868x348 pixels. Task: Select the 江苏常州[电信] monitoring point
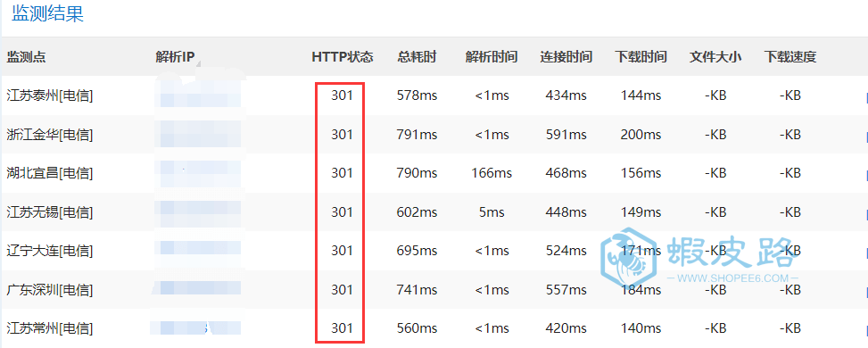[x=50, y=328]
